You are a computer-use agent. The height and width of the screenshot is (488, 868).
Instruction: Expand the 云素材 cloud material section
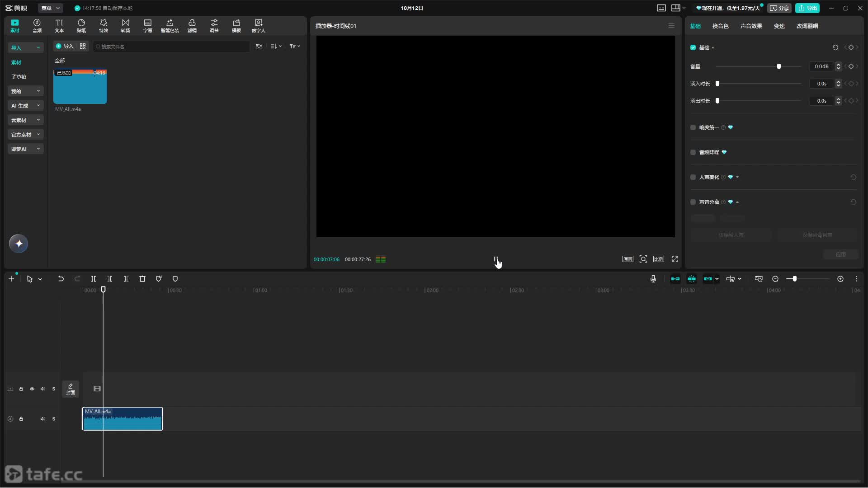[x=26, y=120]
